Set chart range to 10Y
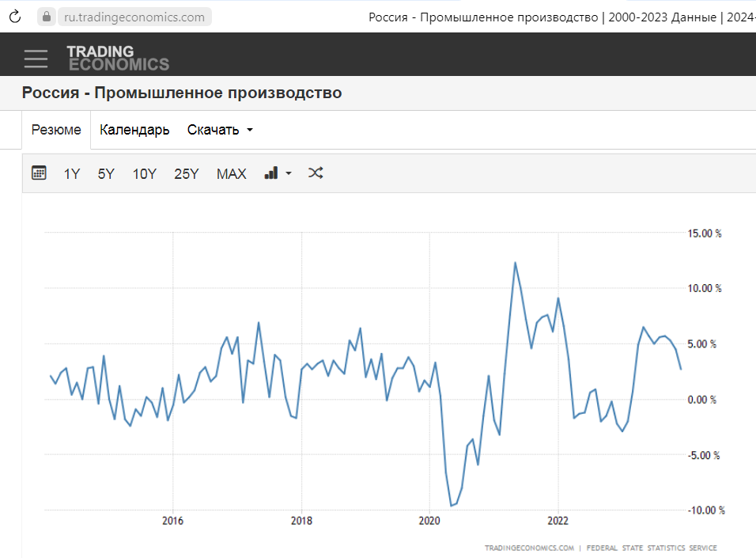This screenshot has height=558, width=756. click(x=145, y=174)
